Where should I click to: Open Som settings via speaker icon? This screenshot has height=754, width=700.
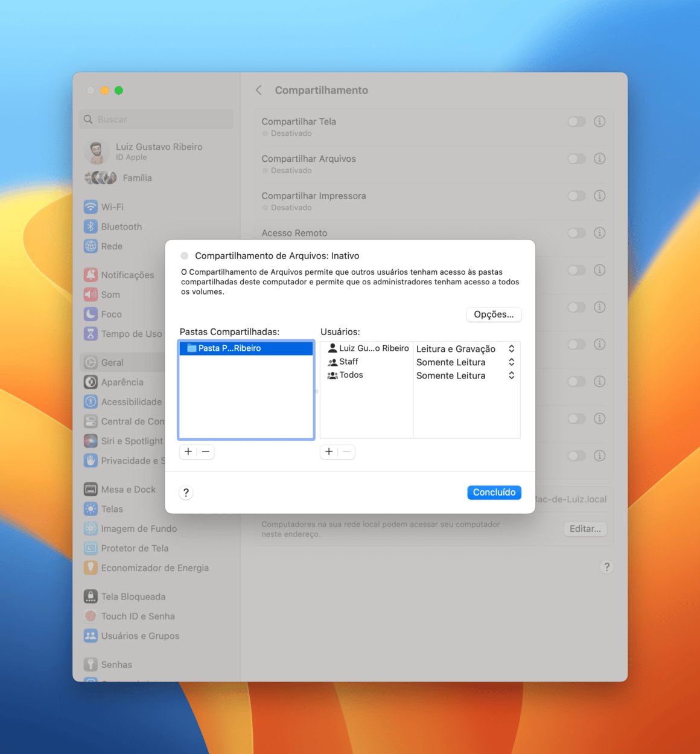click(91, 294)
